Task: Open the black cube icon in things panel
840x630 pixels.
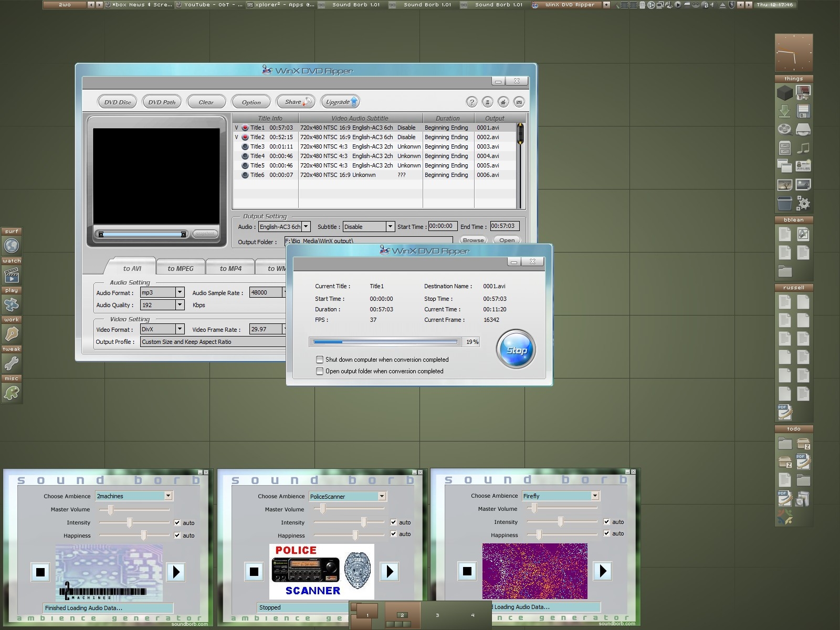Action: pyautogui.click(x=785, y=93)
